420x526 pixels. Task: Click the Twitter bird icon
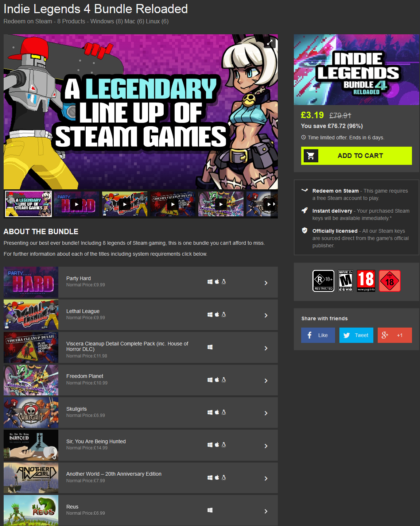(347, 335)
